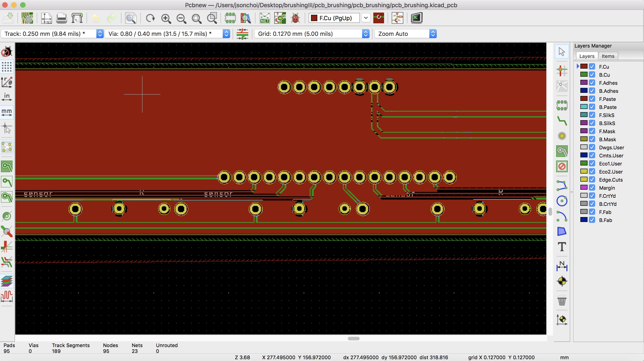Click the plot icon in toolbar
The image size is (644, 361).
(x=77, y=18)
